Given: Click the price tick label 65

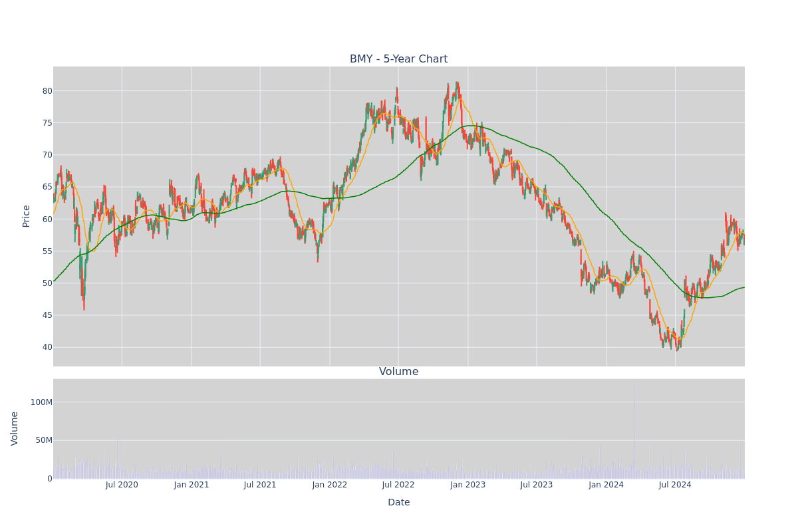Looking at the screenshot, I should [47, 187].
